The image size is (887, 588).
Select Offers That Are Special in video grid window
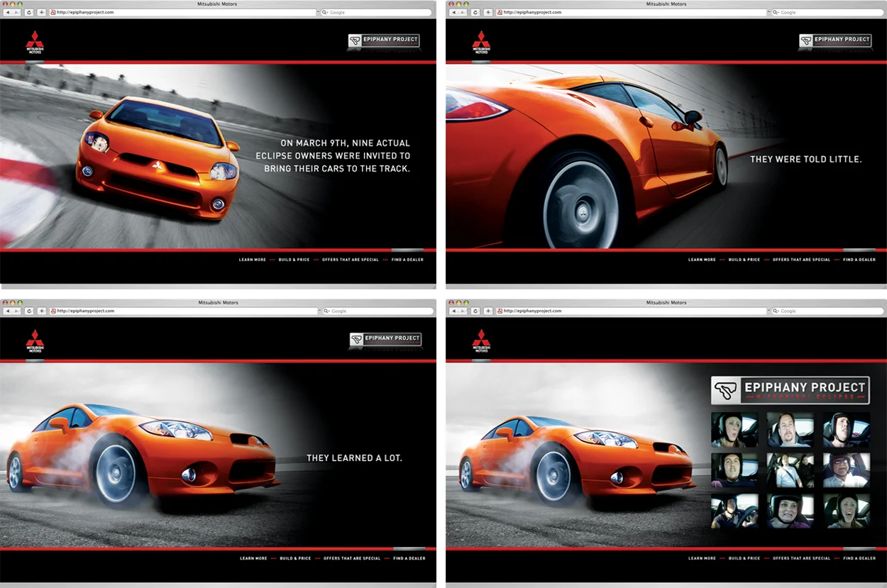[801, 558]
